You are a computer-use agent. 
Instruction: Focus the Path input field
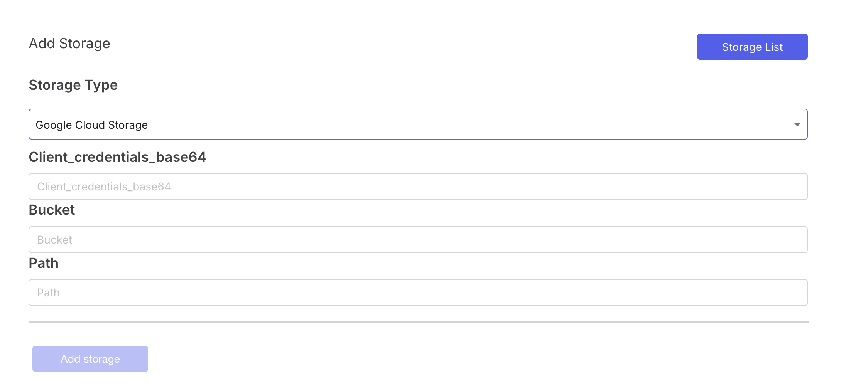(417, 292)
